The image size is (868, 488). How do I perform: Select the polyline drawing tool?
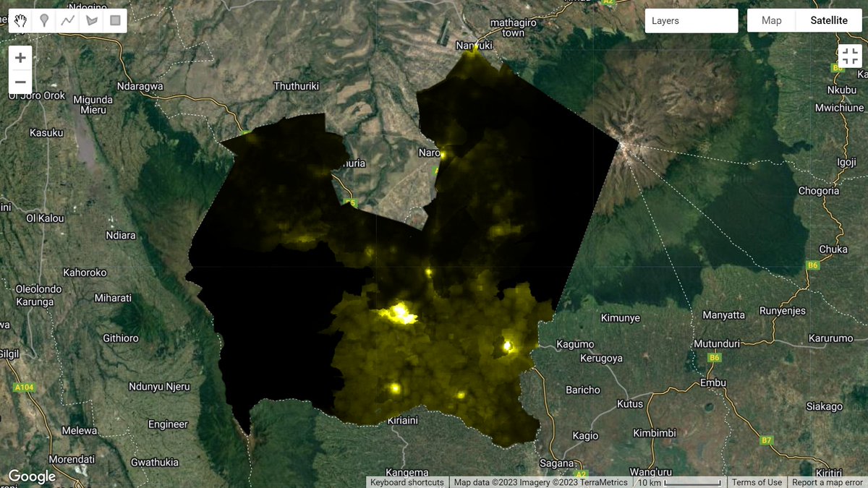[x=67, y=20]
